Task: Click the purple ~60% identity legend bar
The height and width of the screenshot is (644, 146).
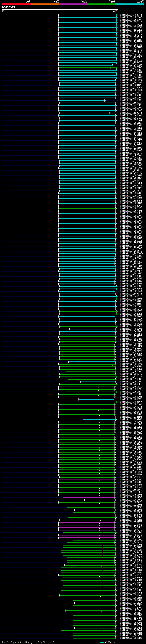Action: click(x=73, y=4)
